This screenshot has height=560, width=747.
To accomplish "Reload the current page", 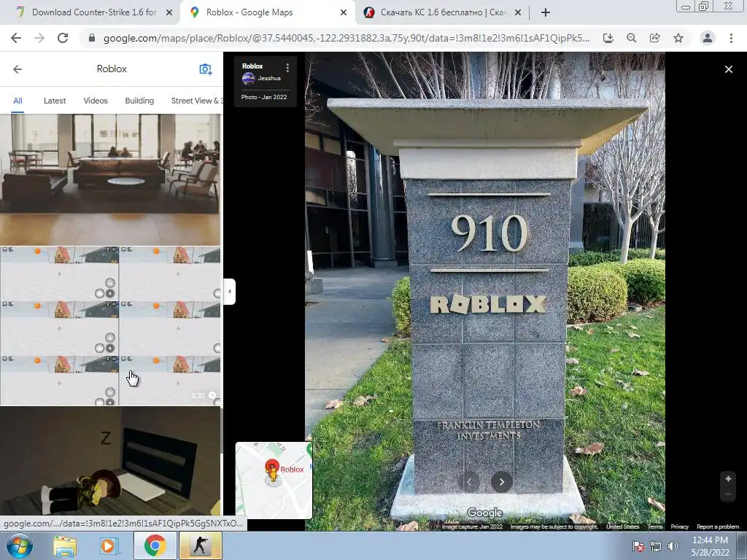I will [63, 38].
